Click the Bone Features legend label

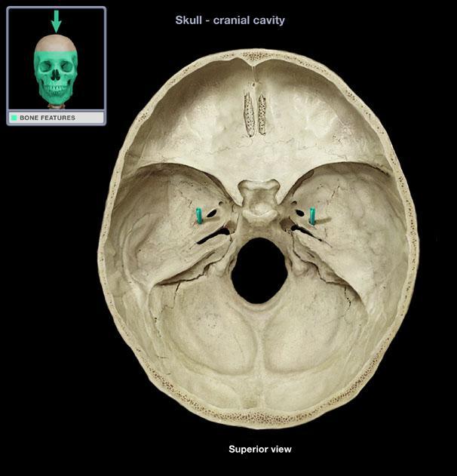click(47, 118)
